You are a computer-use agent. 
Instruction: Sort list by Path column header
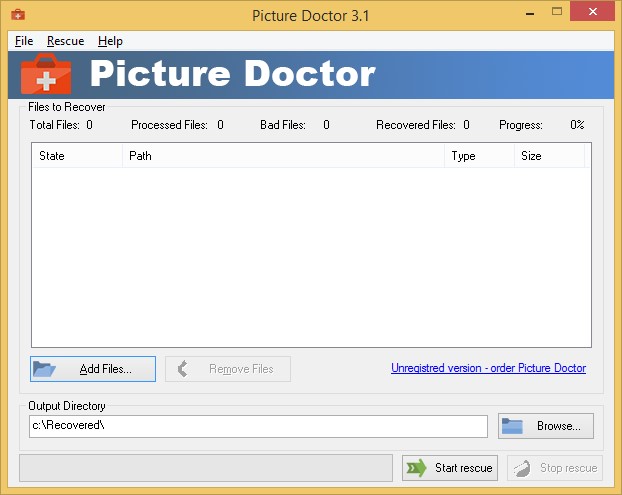(x=283, y=156)
